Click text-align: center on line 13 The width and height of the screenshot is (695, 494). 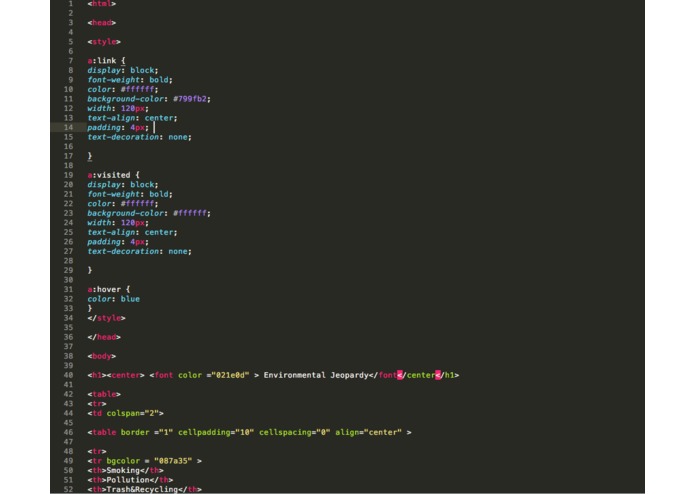(132, 118)
